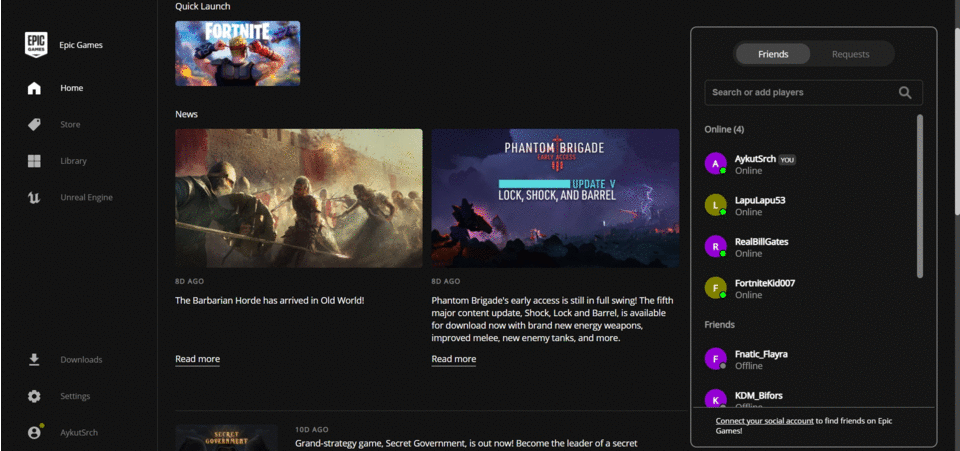Select the KDM_Bifors friend name
The height and width of the screenshot is (451, 960).
tap(759, 396)
